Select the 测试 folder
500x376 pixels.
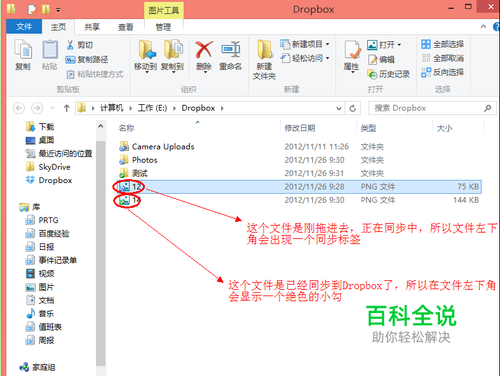pyautogui.click(x=133, y=173)
